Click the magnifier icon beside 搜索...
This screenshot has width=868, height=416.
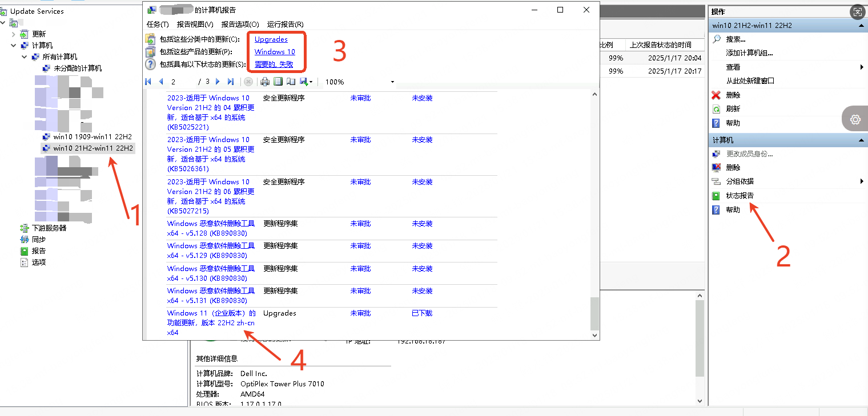717,39
